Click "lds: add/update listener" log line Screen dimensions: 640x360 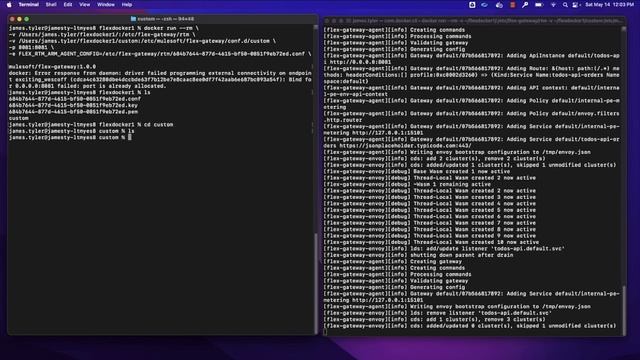[444, 249]
